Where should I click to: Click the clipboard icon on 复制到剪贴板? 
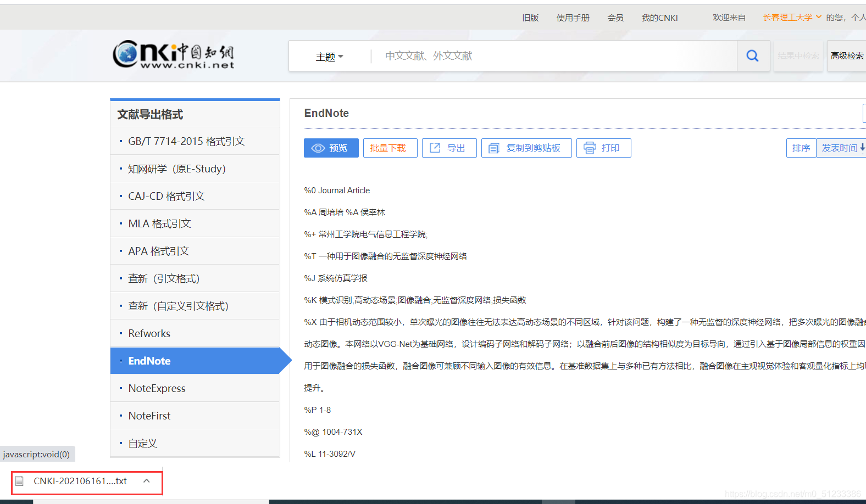(x=494, y=148)
